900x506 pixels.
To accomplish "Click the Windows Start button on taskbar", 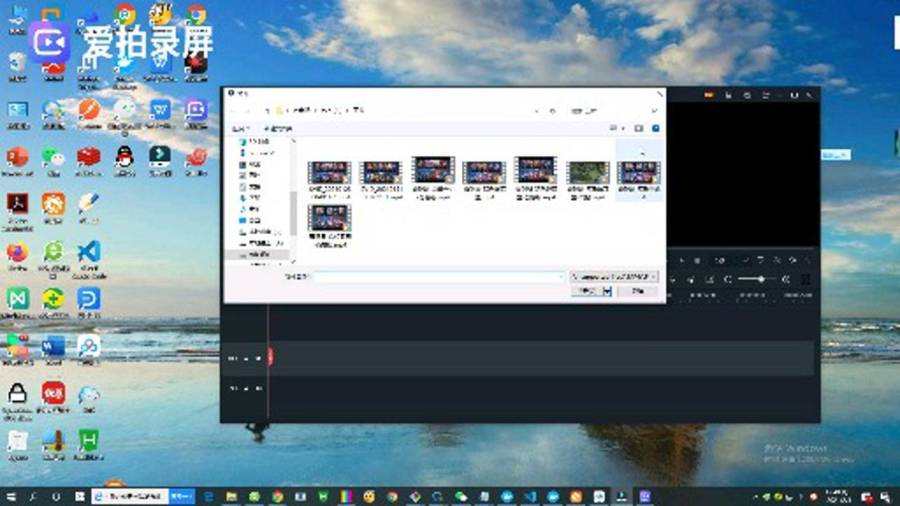I will [x=10, y=497].
